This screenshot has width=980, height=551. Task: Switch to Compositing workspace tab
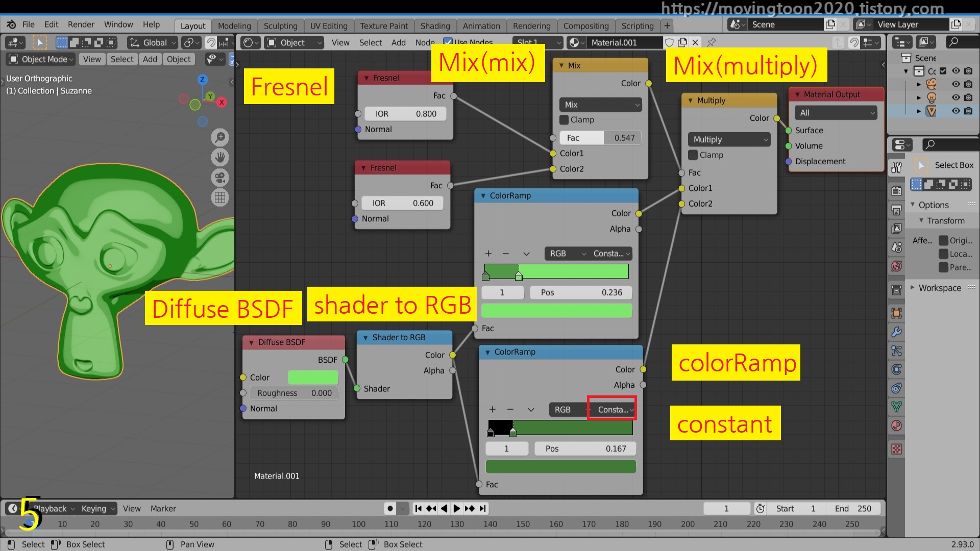586,26
